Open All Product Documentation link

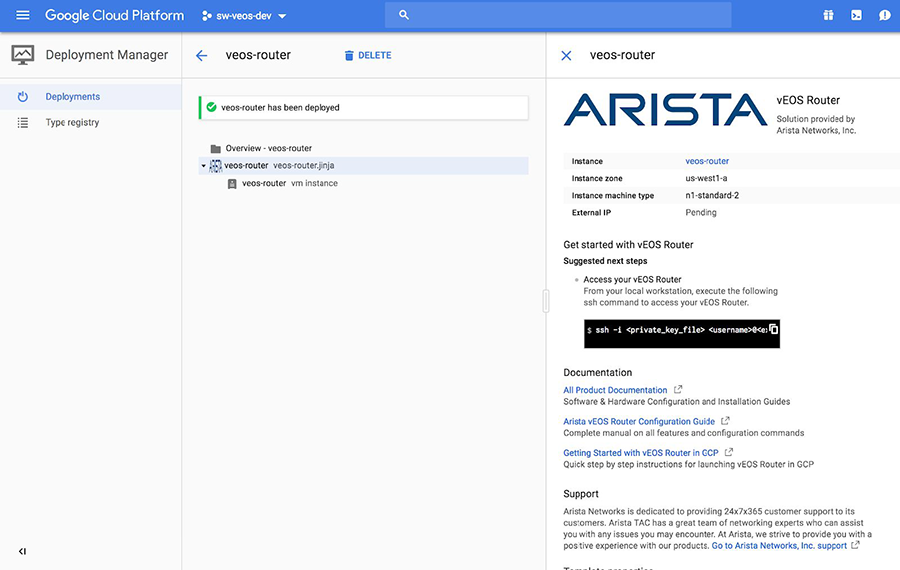point(615,390)
